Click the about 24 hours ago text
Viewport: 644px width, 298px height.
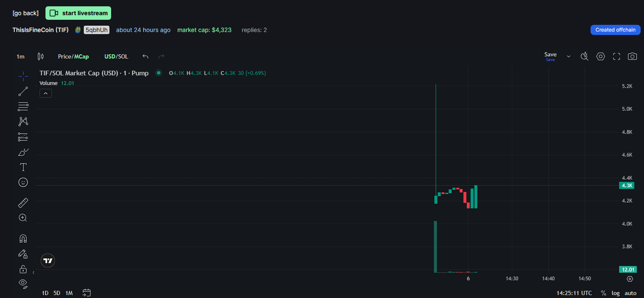143,30
